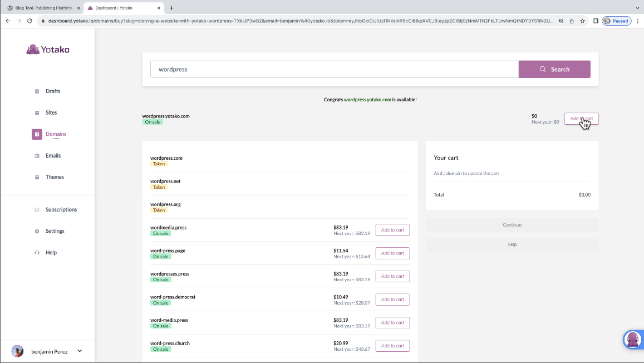
Task: Click the site lock icon in address bar
Action: point(43,21)
